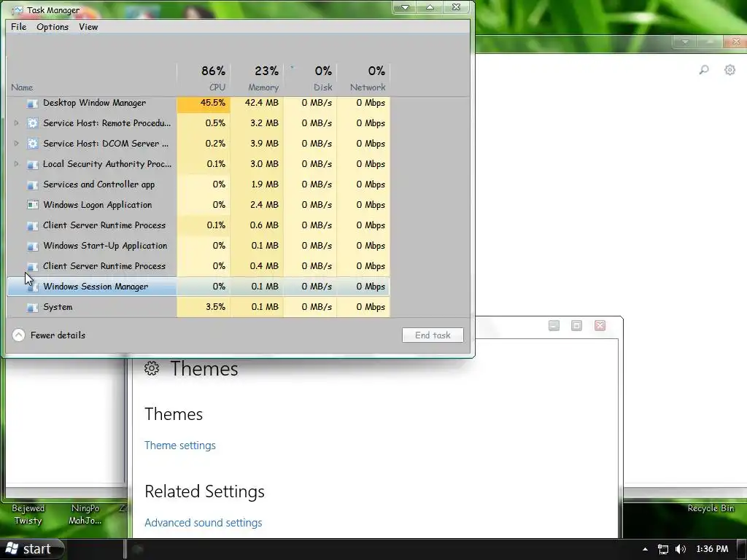Select the Windows Session Manager row
This screenshot has width=747, height=560.
(198, 287)
